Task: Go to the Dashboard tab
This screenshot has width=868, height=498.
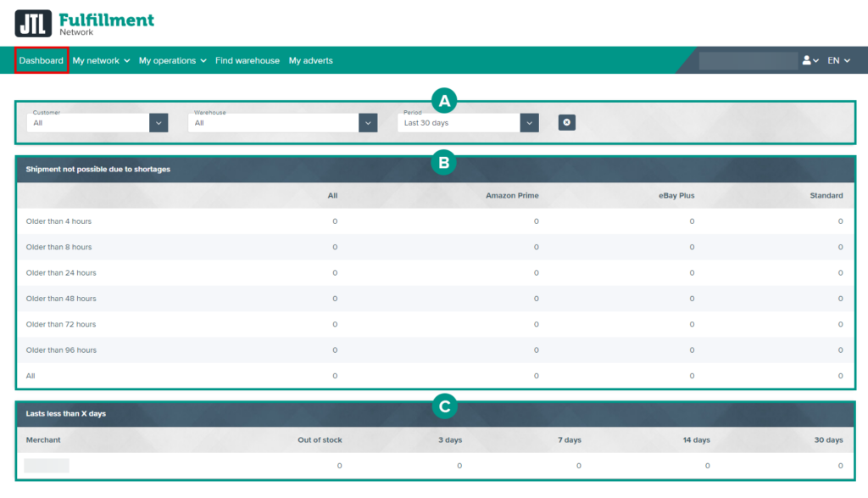Action: coord(42,61)
